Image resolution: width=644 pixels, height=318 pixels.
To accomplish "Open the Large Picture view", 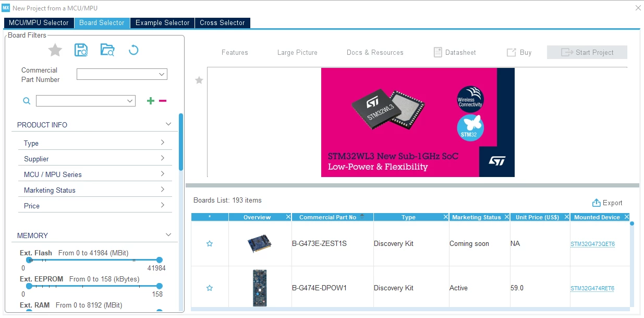I will click(x=297, y=52).
